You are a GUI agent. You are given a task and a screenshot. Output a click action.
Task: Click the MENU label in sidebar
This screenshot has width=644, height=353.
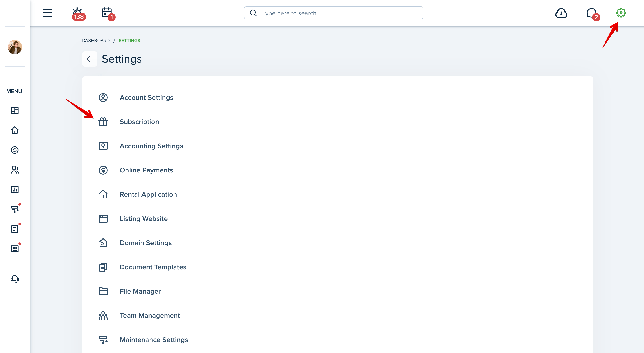tap(14, 91)
